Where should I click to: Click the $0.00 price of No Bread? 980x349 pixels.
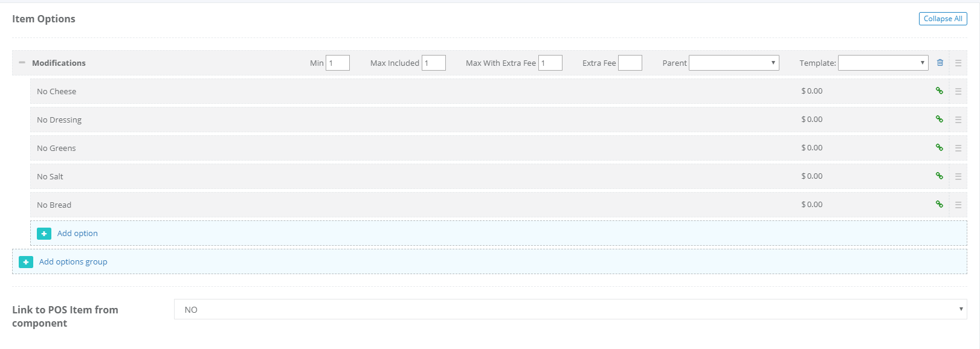(x=812, y=205)
